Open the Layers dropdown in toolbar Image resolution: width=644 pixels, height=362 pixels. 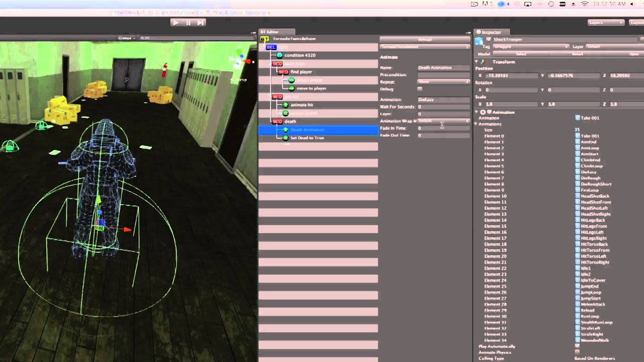606,23
